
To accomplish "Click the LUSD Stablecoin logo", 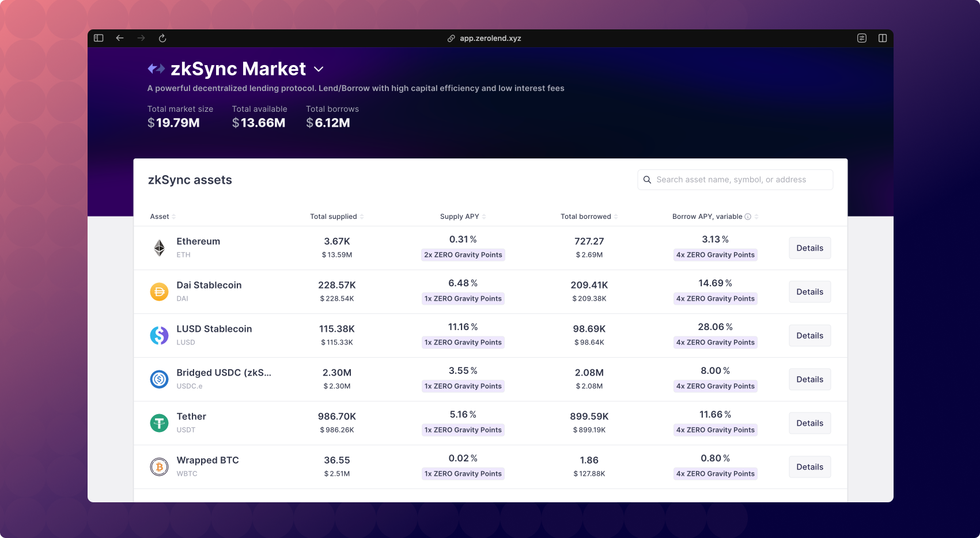I will (x=158, y=335).
